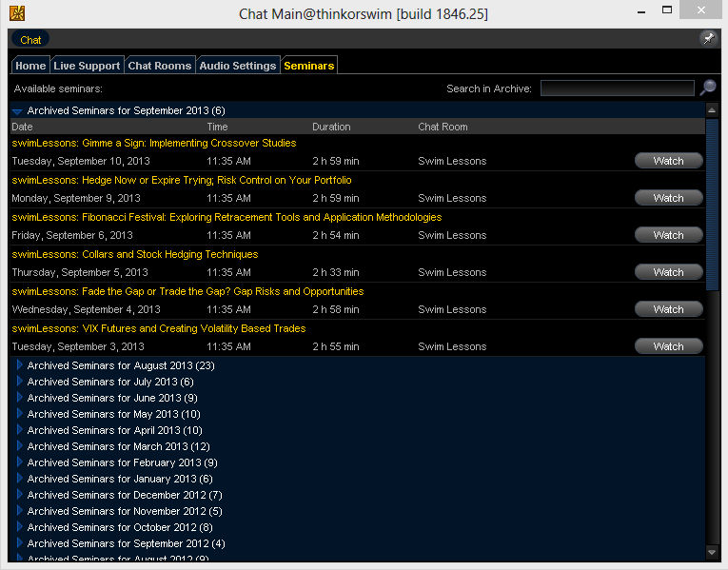Select the Seminars tab
This screenshot has height=570, width=728.
309,66
